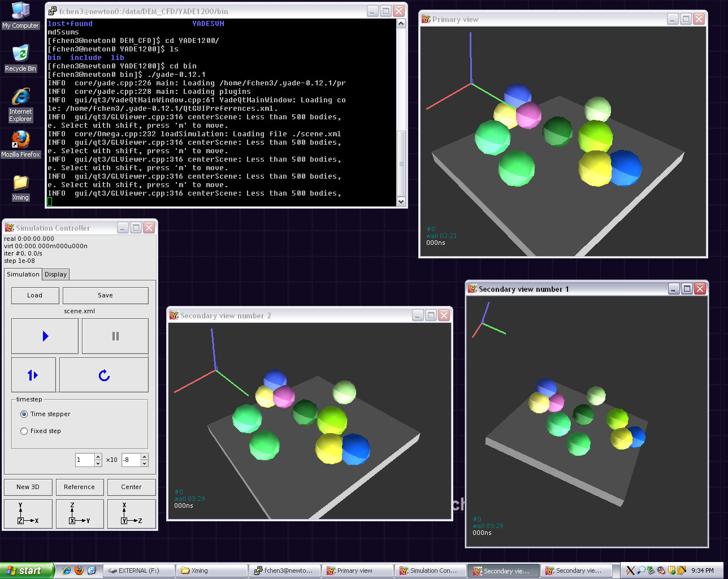
Task: Advance the simulation by one step
Action: (x=33, y=375)
